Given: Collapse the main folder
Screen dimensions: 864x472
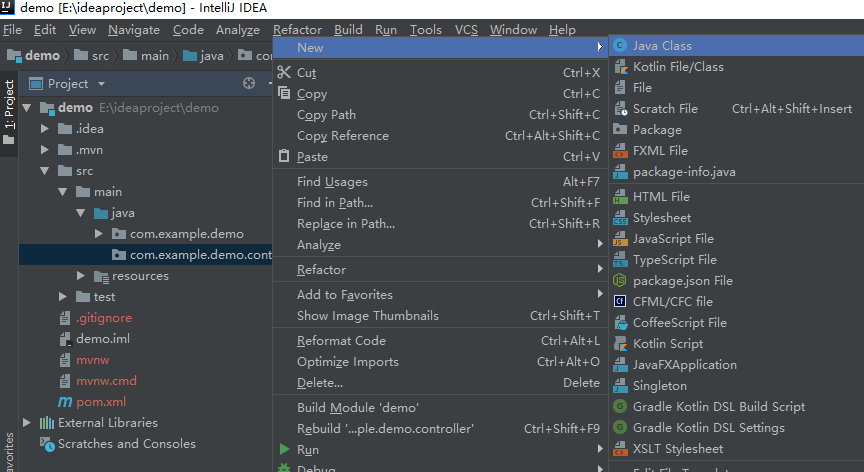Looking at the screenshot, I should pyautogui.click(x=63, y=192).
